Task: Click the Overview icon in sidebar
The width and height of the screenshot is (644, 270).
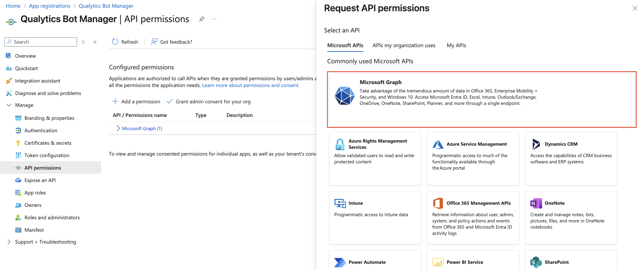Action: [9, 56]
